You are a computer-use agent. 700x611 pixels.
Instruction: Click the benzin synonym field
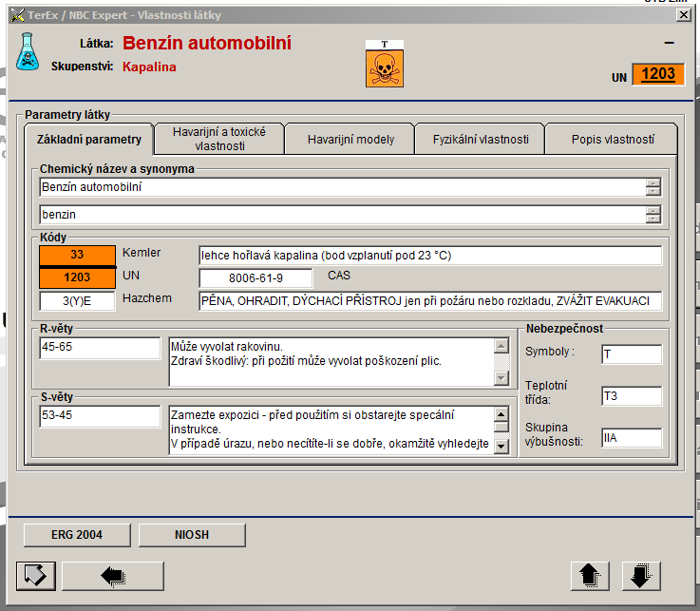point(342,215)
